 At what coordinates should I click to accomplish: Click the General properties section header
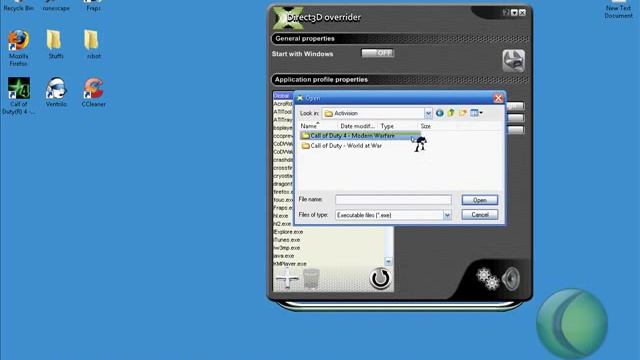tap(400, 39)
